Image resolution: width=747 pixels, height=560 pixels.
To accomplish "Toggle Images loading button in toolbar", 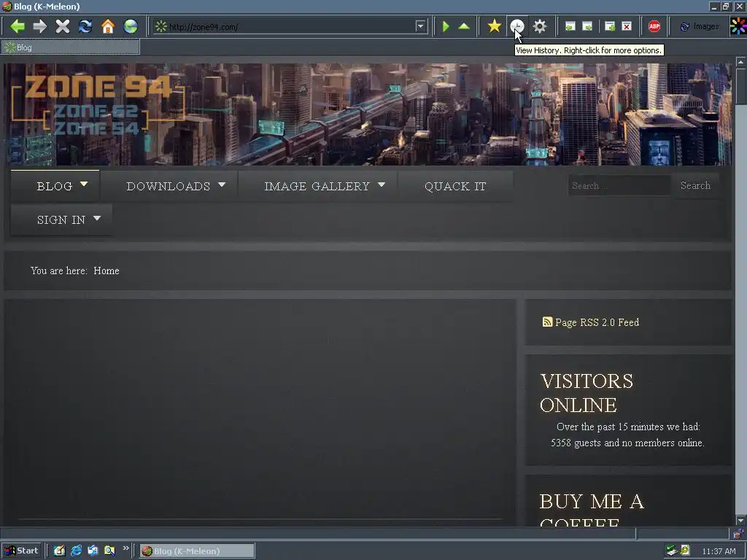I will click(699, 26).
